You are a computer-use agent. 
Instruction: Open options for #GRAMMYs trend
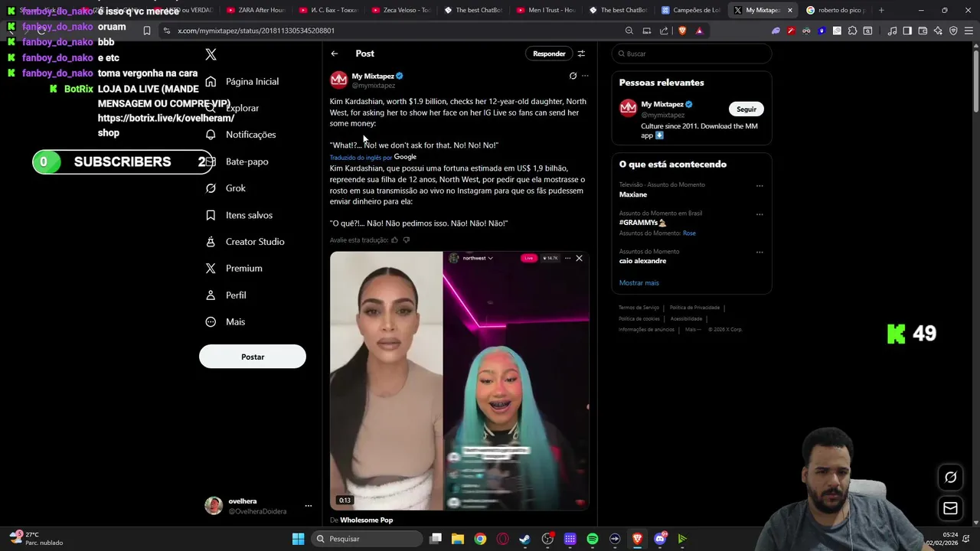(x=759, y=214)
